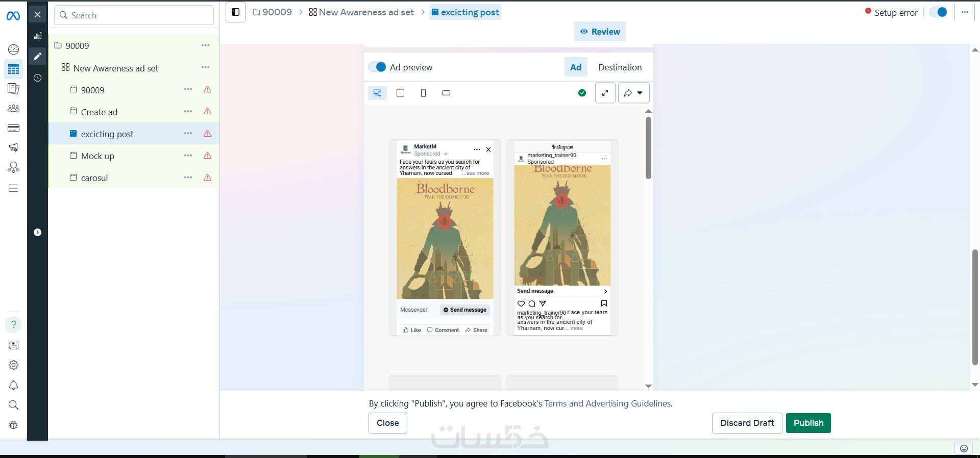The image size is (980, 458).
Task: Open more options for 90009 ad
Action: (188, 89)
